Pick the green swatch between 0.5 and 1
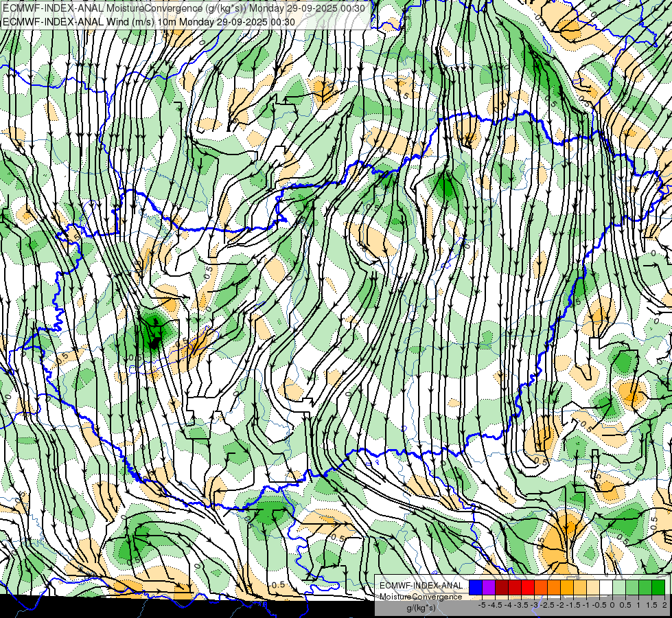672x618 pixels. (632, 588)
